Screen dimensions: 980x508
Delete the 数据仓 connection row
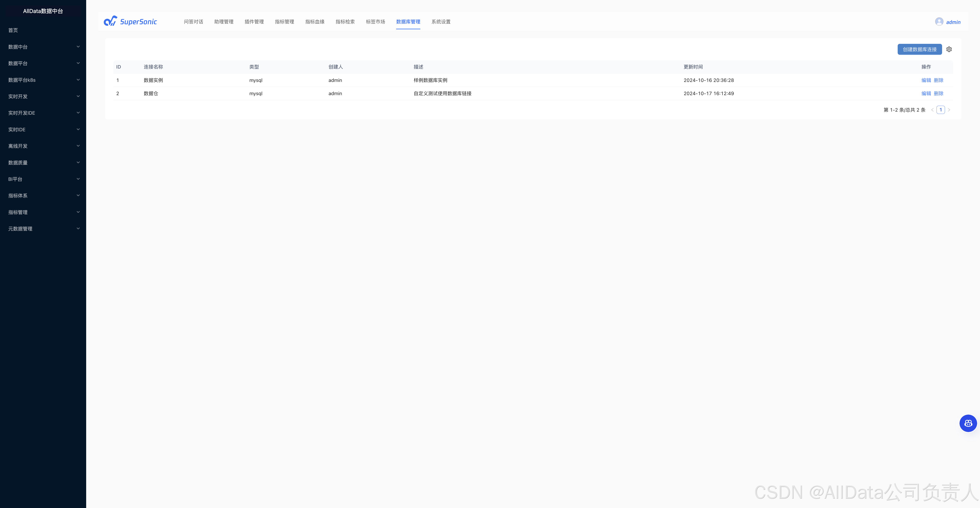tap(938, 94)
